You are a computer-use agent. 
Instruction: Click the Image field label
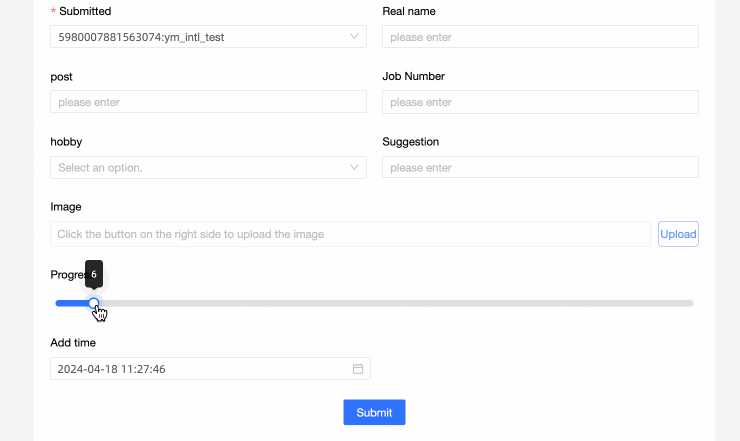point(66,207)
